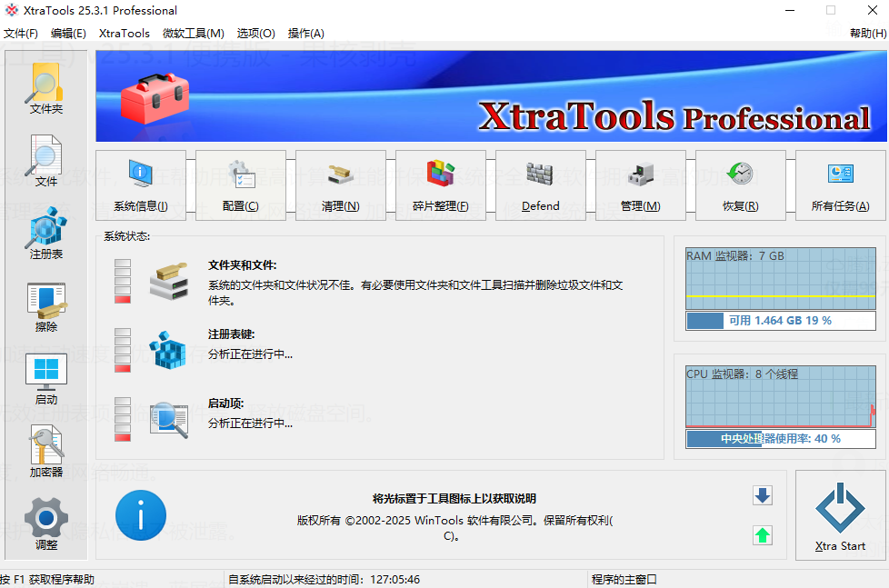View 所有任务 in the toolbar
The width and height of the screenshot is (889, 588).
tap(840, 184)
